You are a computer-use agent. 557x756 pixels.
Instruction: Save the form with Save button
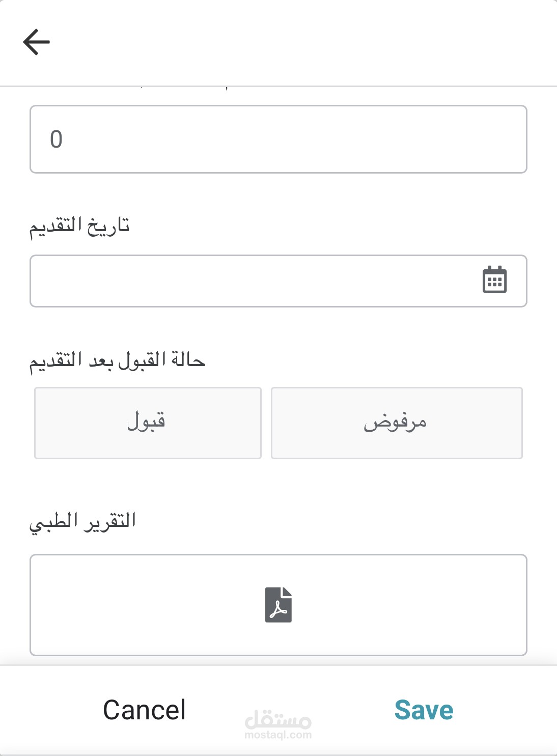424,710
